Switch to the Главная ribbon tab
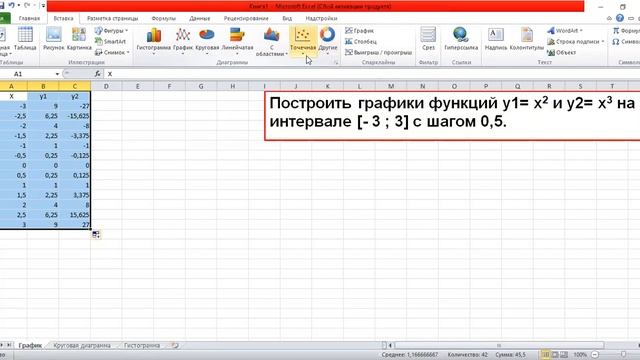 (29, 18)
